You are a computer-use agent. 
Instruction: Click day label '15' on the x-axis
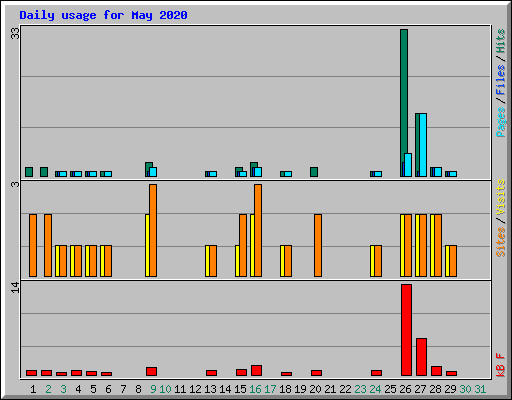(x=240, y=389)
